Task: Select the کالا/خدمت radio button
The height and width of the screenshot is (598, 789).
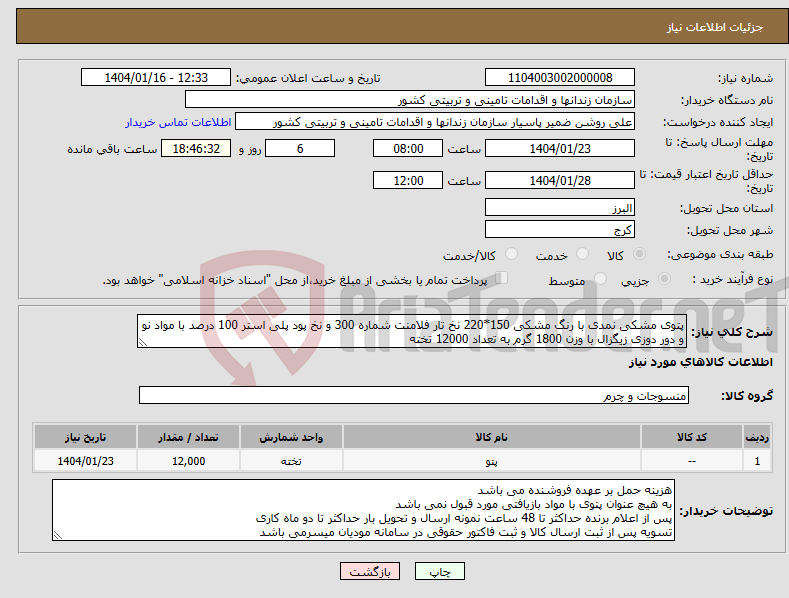Action: 511,254
